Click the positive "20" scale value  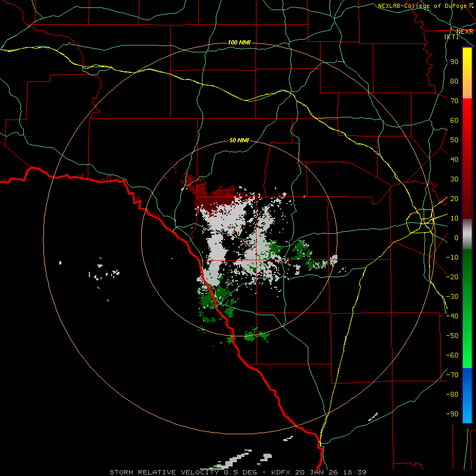[454, 199]
